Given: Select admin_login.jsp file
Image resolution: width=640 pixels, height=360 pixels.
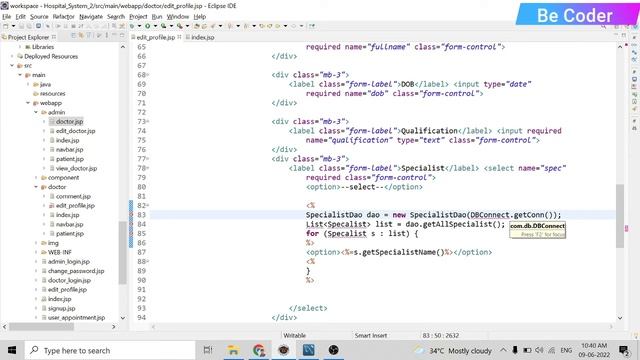Looking at the screenshot, I should 69,262.
